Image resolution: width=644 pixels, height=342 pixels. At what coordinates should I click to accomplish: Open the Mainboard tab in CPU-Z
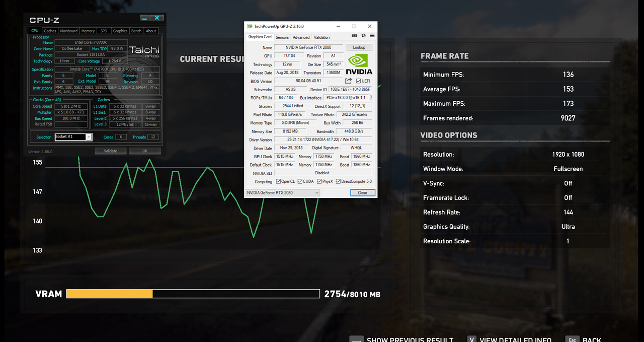click(x=69, y=31)
